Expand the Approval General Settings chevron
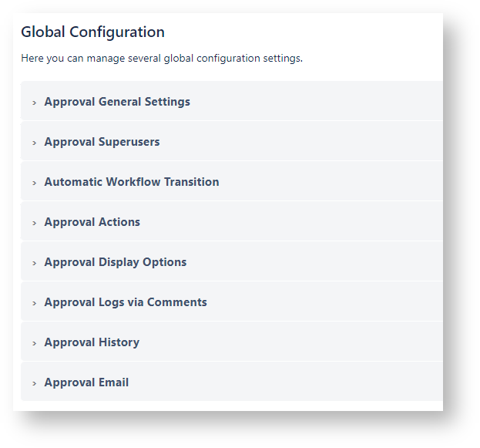Image resolution: width=480 pixels, height=448 pixels. click(x=35, y=103)
